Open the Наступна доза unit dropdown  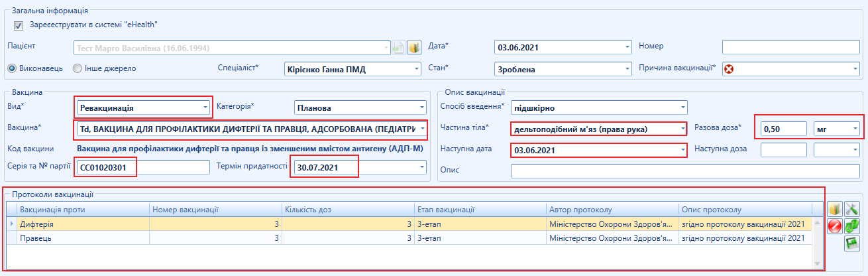pyautogui.click(x=854, y=150)
